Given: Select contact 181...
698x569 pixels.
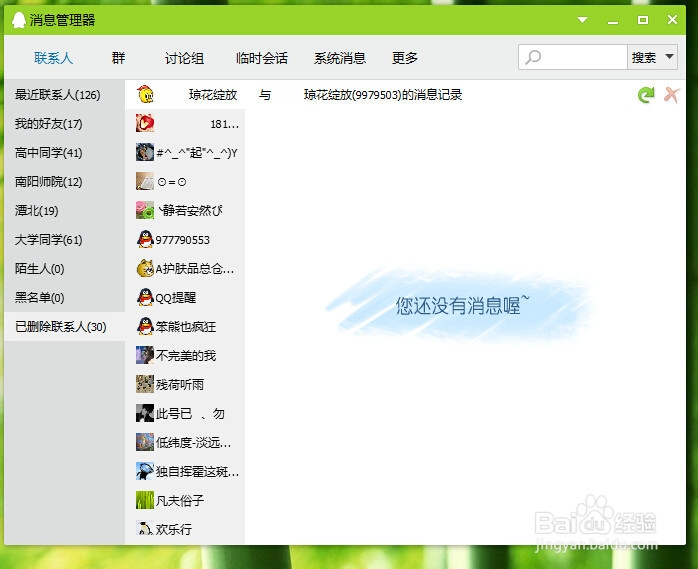Looking at the screenshot, I should coord(185,124).
